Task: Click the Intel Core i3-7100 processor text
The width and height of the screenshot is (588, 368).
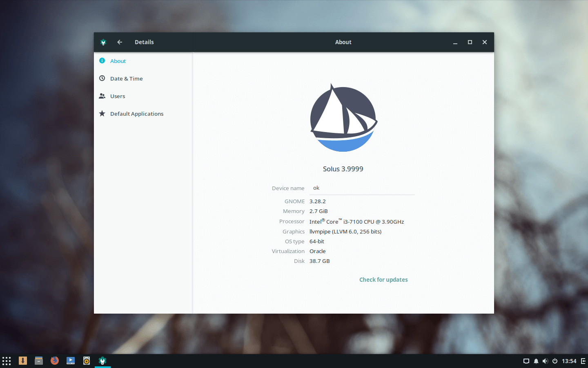Action: (356, 221)
